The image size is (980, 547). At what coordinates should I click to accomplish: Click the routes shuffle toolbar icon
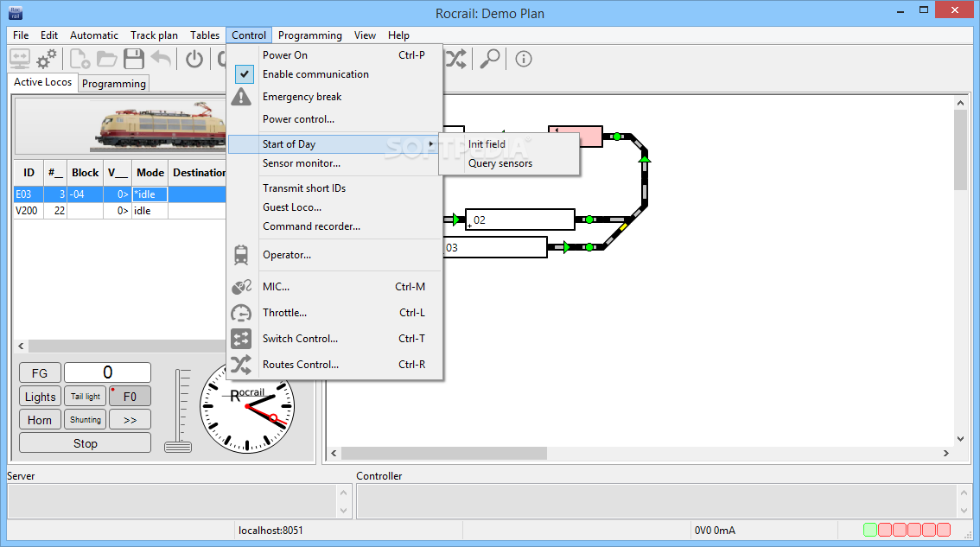pos(456,60)
